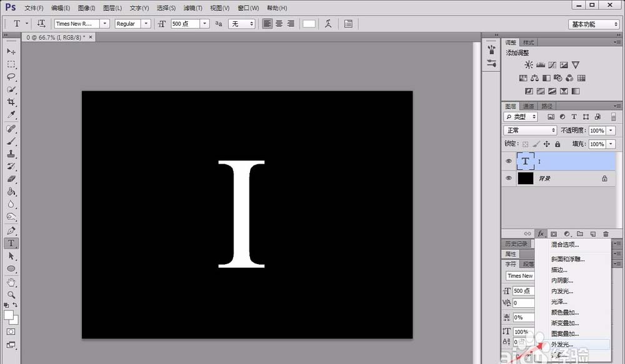Toggle the Character and Paragraph panels button
This screenshot has width=625, height=364.
click(x=348, y=24)
